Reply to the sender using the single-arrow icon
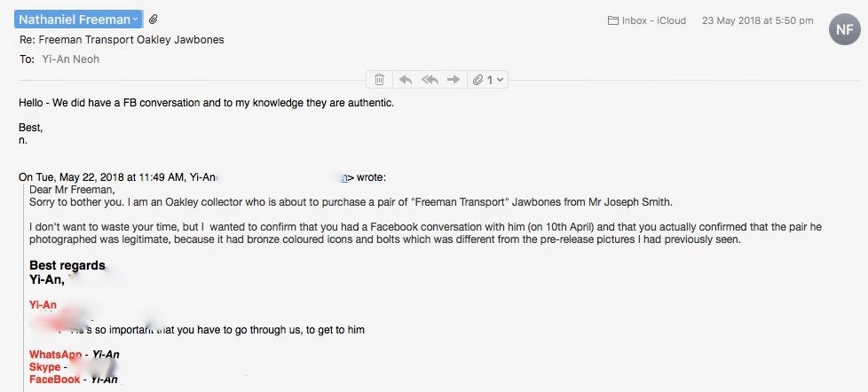The width and height of the screenshot is (868, 392). pos(406,80)
